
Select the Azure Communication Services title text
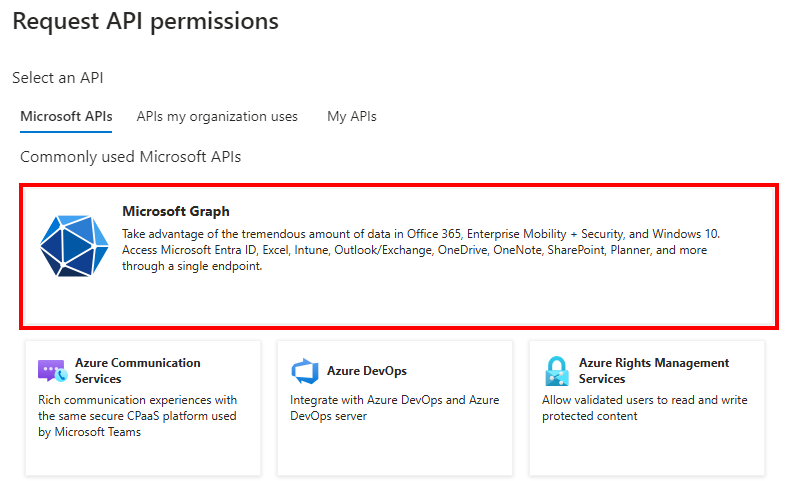137,370
